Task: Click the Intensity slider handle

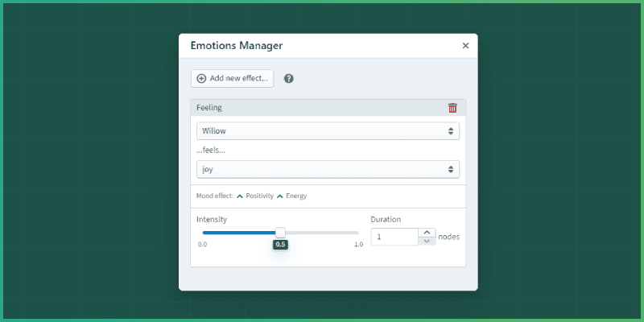Action: [280, 233]
